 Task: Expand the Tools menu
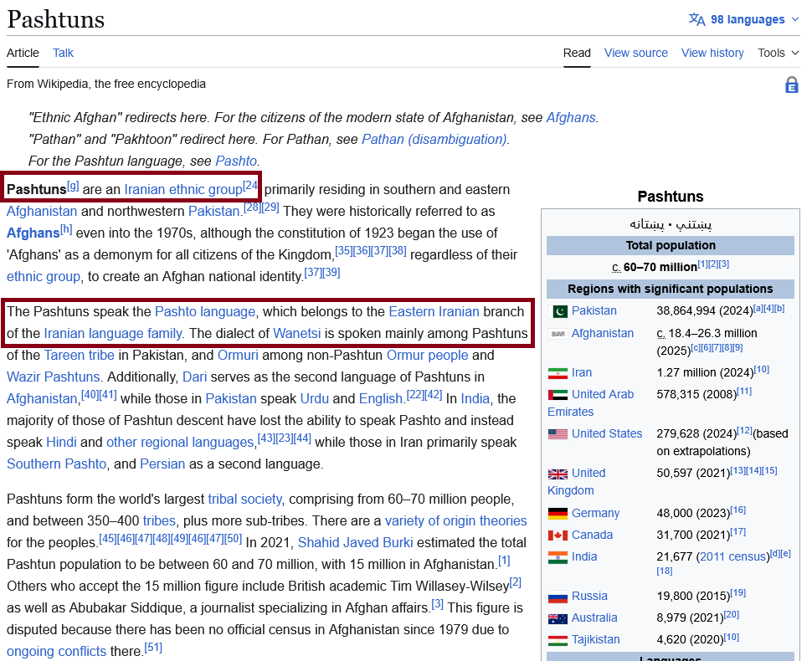click(779, 53)
